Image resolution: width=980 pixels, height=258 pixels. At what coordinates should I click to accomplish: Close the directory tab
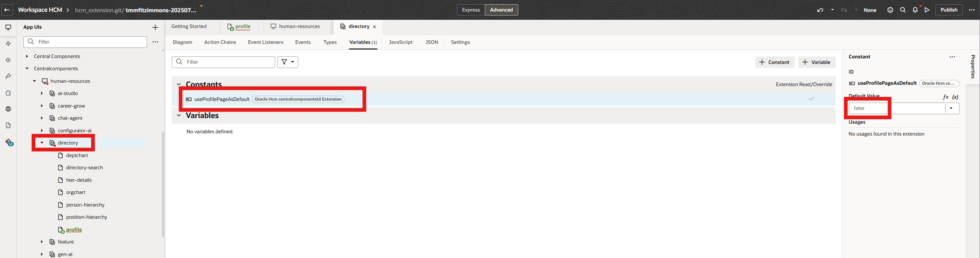pos(374,27)
